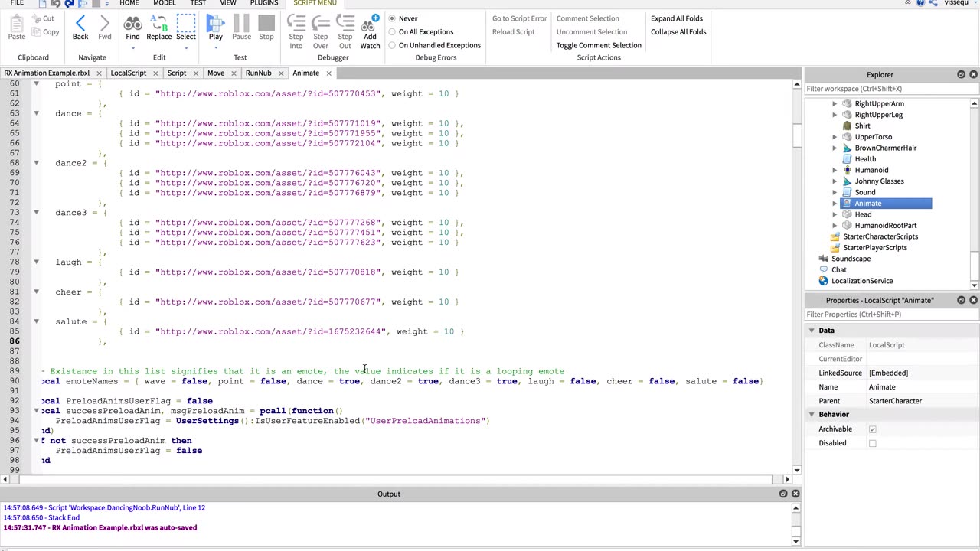Switch to the RunNub document tab
Viewport: 980px width, 551px height.
[258, 73]
